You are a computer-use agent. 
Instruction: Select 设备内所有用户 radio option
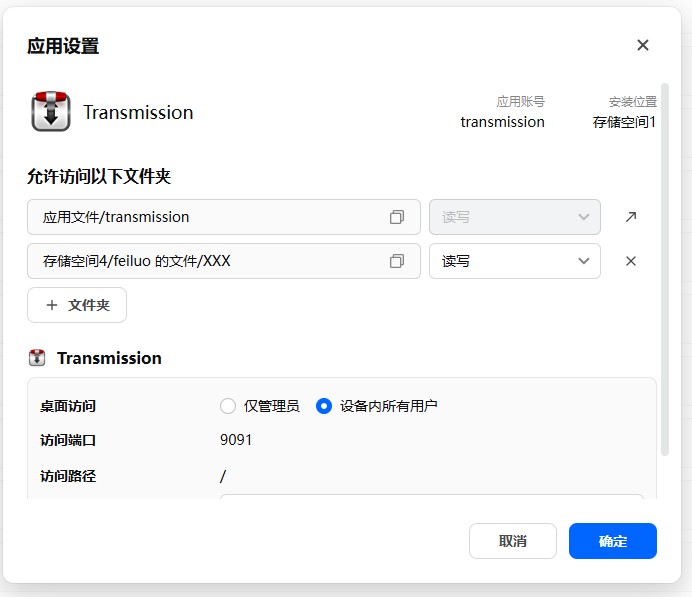click(324, 406)
